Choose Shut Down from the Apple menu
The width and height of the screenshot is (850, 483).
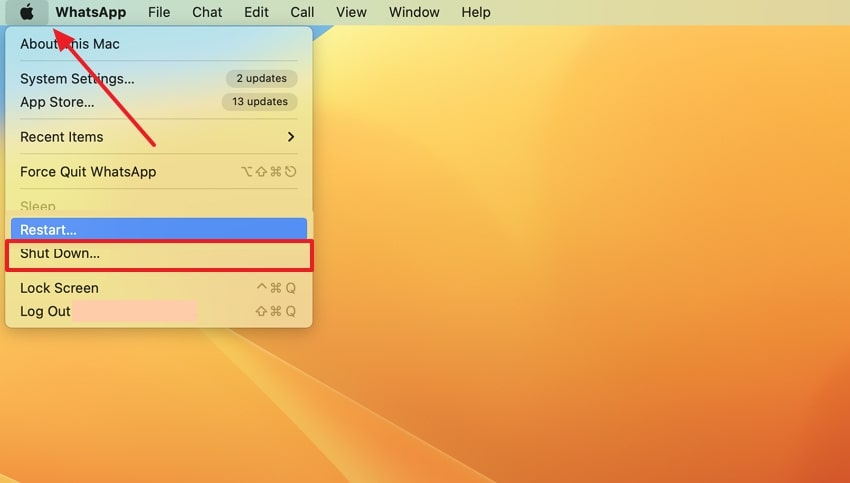click(x=159, y=254)
